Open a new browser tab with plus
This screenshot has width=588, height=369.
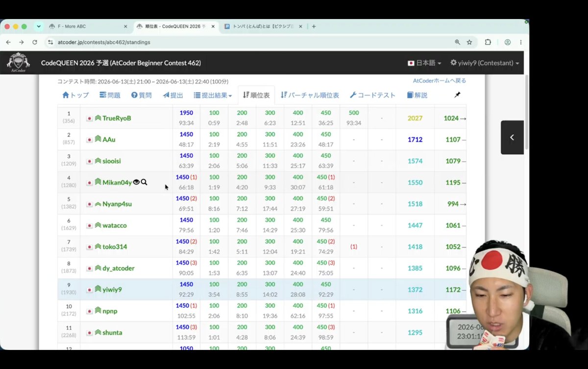point(314,26)
